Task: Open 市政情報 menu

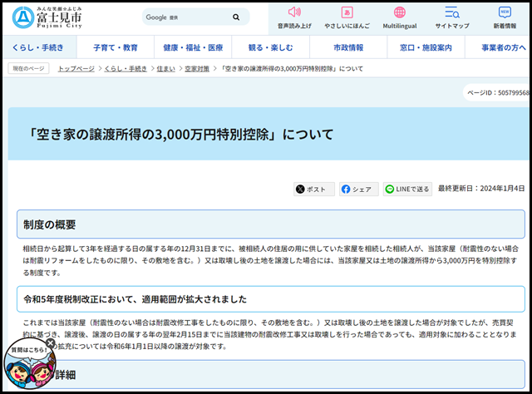Action: click(348, 47)
